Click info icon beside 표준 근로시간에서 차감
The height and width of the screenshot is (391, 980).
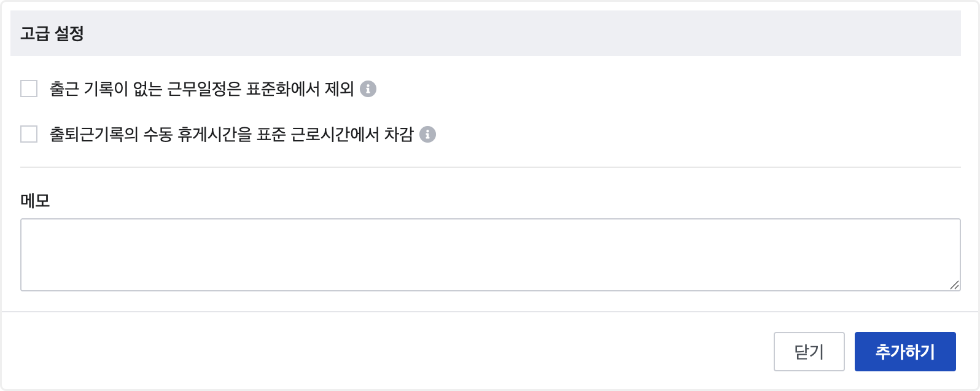[427, 135]
